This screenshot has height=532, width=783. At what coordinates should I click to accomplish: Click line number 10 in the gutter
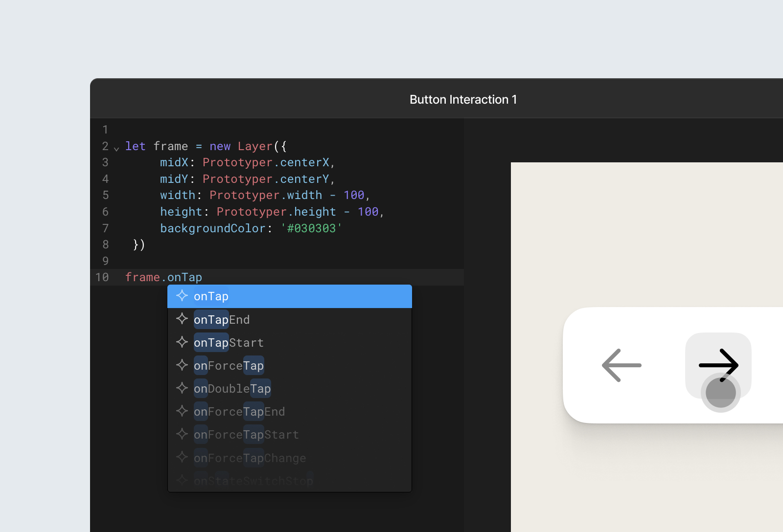[102, 277]
